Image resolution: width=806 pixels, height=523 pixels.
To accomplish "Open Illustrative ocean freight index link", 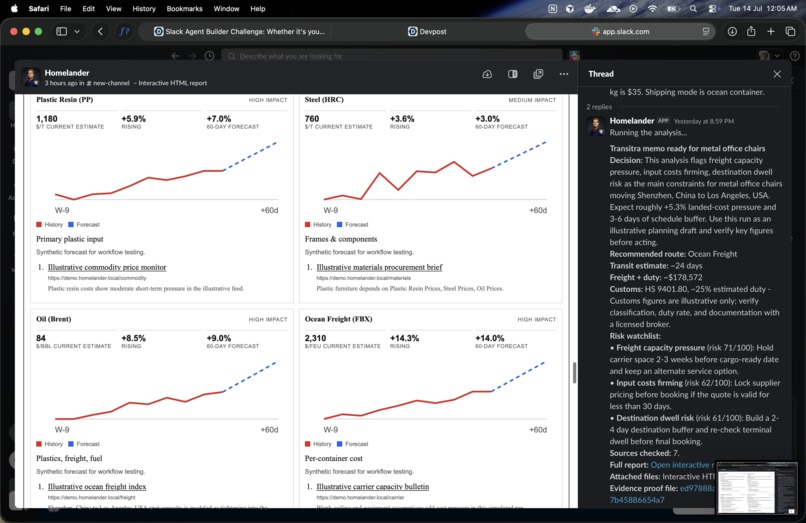I will point(97,486).
